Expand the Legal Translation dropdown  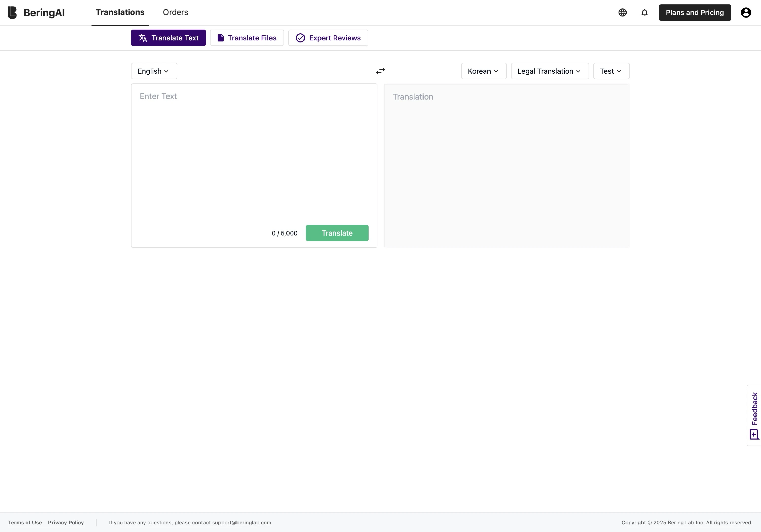(x=550, y=71)
